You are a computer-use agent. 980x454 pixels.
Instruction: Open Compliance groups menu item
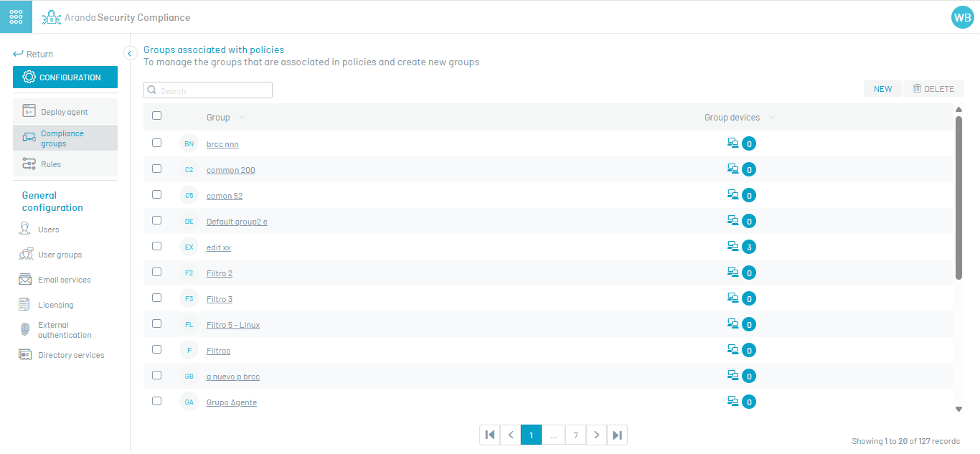(x=62, y=138)
